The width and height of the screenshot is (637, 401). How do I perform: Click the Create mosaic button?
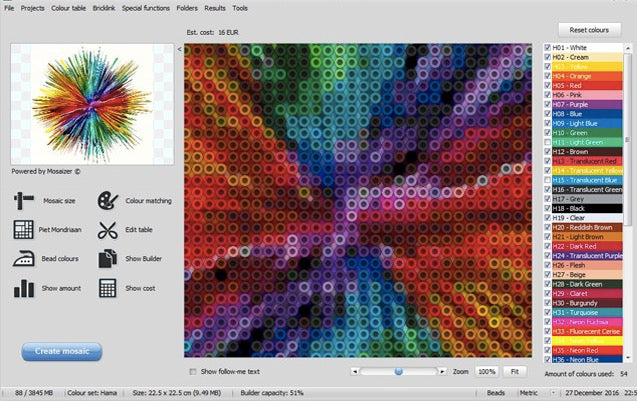[62, 351]
